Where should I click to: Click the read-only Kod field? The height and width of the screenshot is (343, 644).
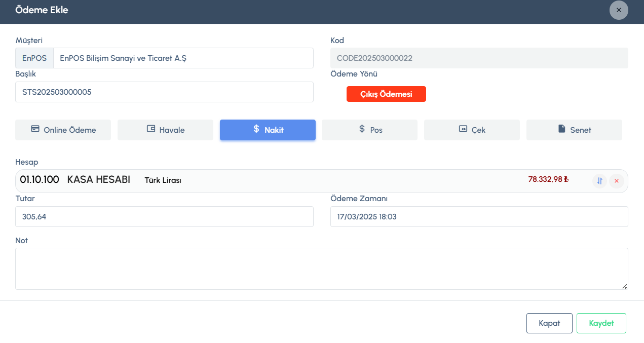point(479,58)
